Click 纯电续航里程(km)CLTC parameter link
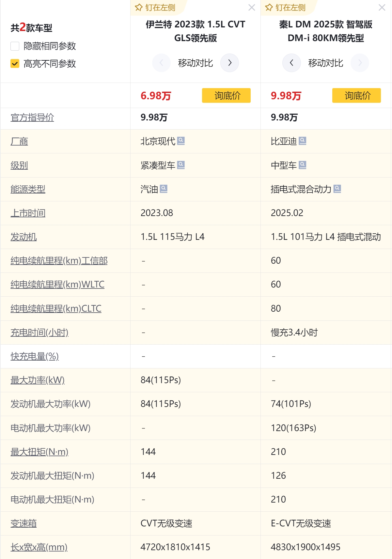392x559 pixels. point(56,309)
